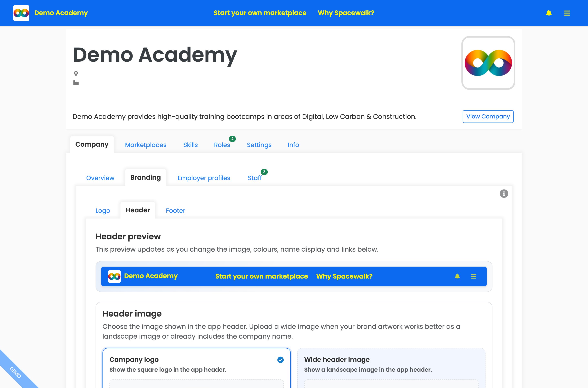Screen dimensions: 588x388
Task: Click the Header image heading
Action: (x=132, y=314)
